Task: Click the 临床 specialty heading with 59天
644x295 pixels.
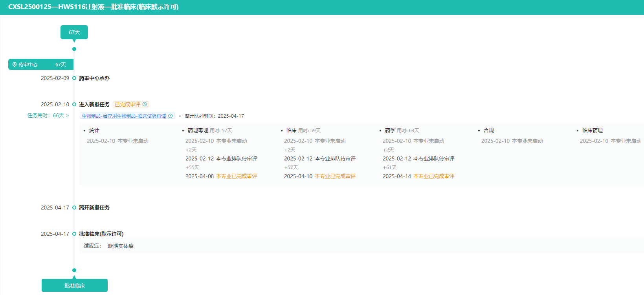Action: pos(292,131)
